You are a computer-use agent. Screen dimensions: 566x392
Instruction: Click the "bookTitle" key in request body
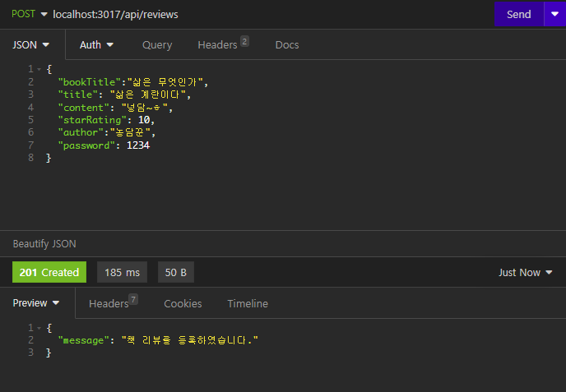[x=89, y=82]
